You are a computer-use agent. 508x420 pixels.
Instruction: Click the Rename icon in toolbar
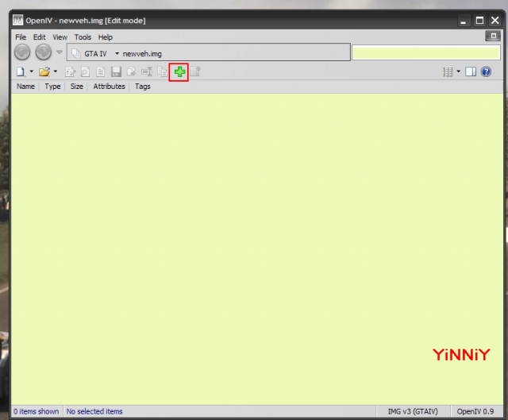147,71
